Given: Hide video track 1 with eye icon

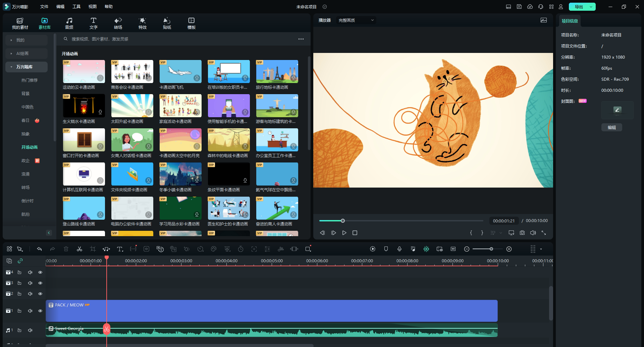Looking at the screenshot, I should click(40, 311).
